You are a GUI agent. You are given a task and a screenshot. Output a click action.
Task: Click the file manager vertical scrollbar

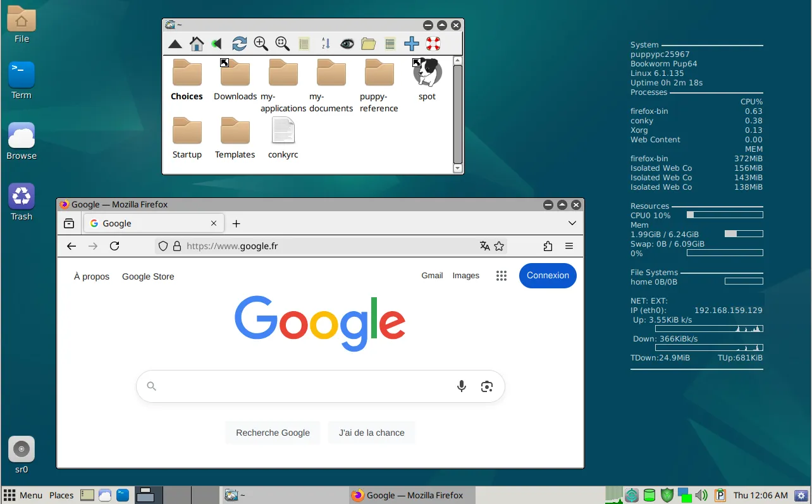click(x=458, y=114)
